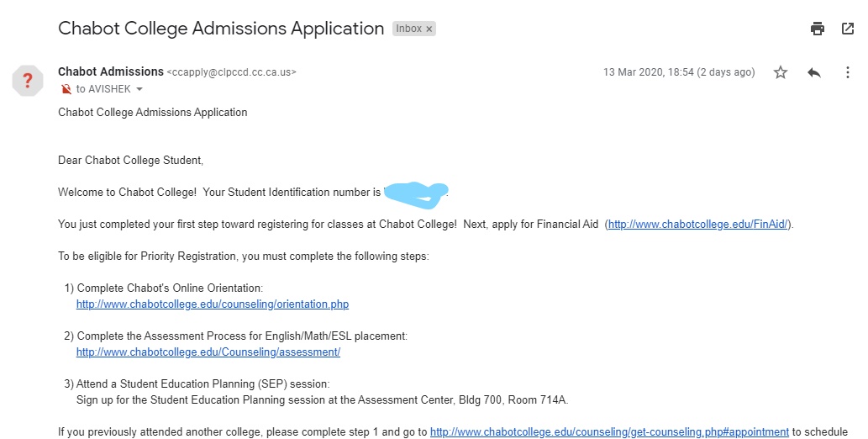Expand recipient details arrow beside AVISHEK
The image size is (868, 439).
click(139, 89)
